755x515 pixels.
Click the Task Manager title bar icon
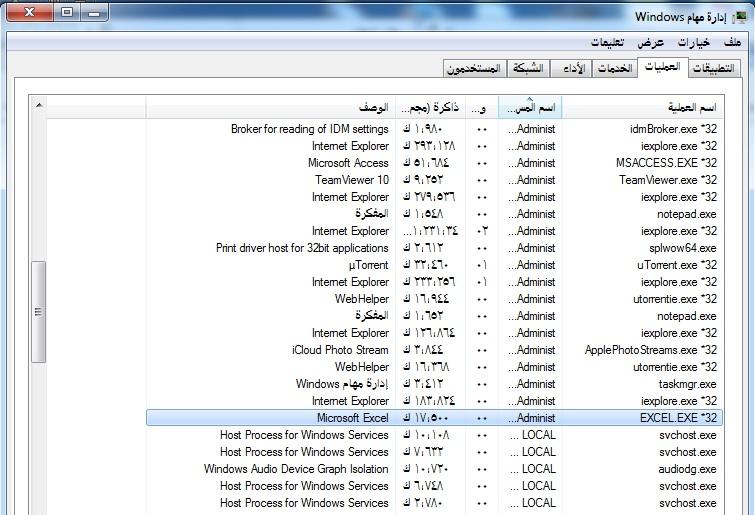click(739, 17)
